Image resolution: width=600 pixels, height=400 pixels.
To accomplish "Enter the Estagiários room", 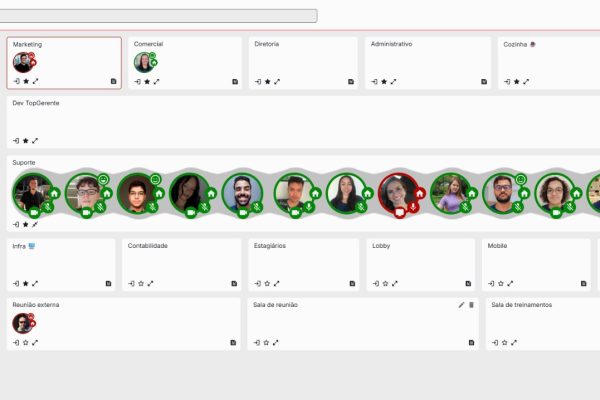I will click(x=258, y=284).
